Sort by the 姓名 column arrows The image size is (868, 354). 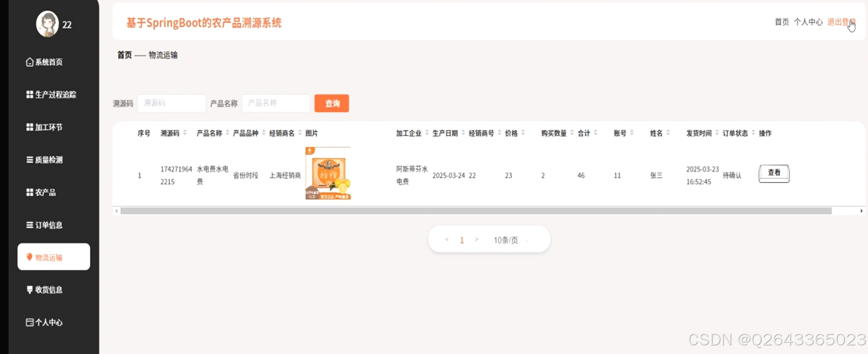(668, 133)
